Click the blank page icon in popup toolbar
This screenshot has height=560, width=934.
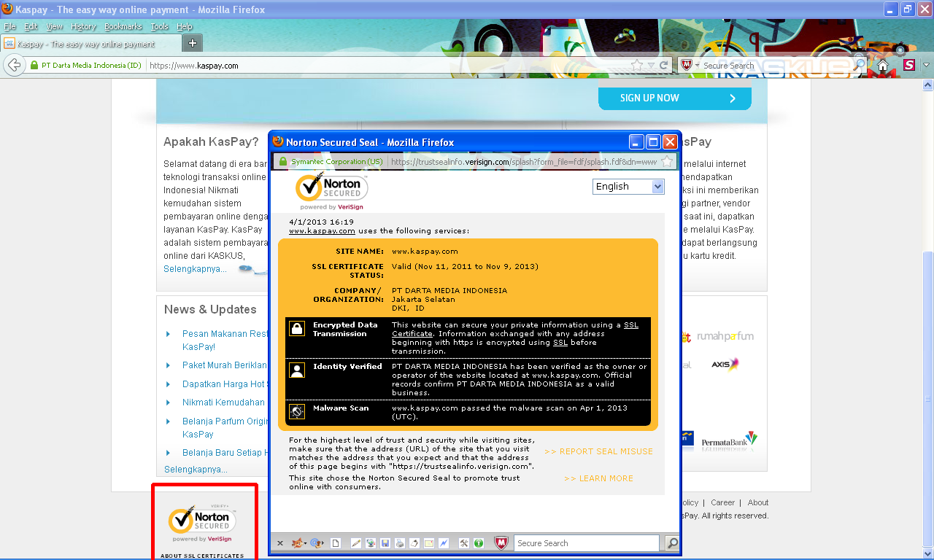(x=336, y=543)
